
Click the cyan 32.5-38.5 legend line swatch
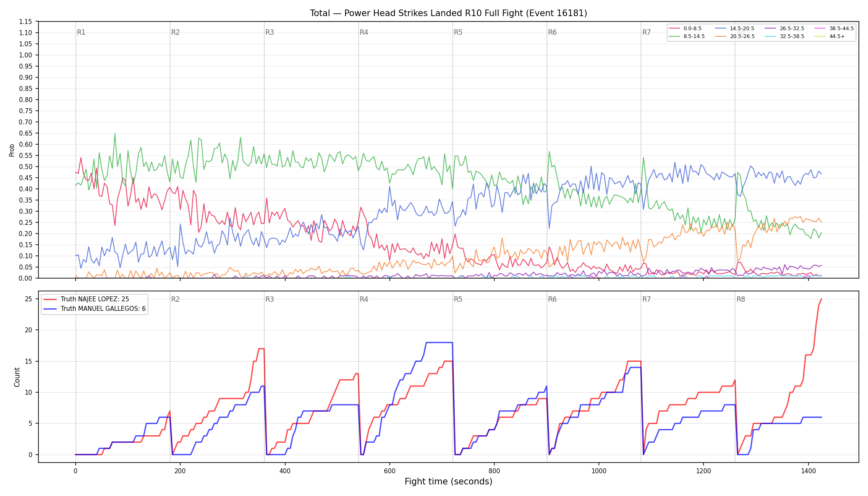pos(770,36)
